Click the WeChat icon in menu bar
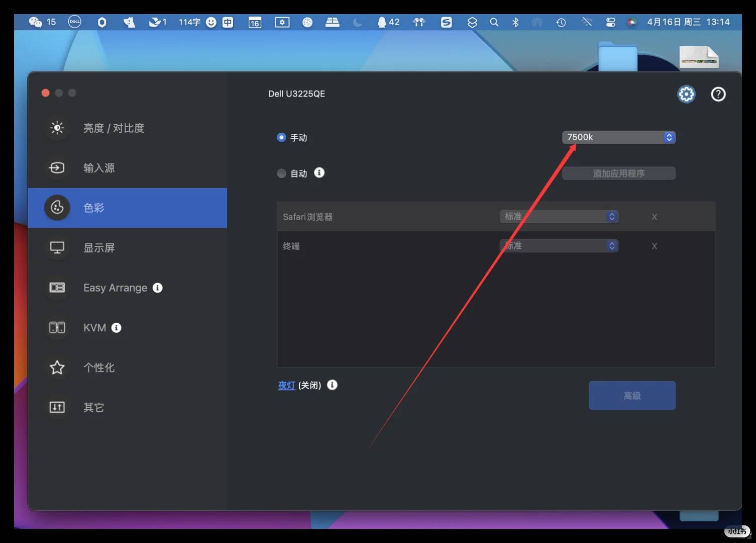Screen dimensions: 756x543 pos(35,22)
